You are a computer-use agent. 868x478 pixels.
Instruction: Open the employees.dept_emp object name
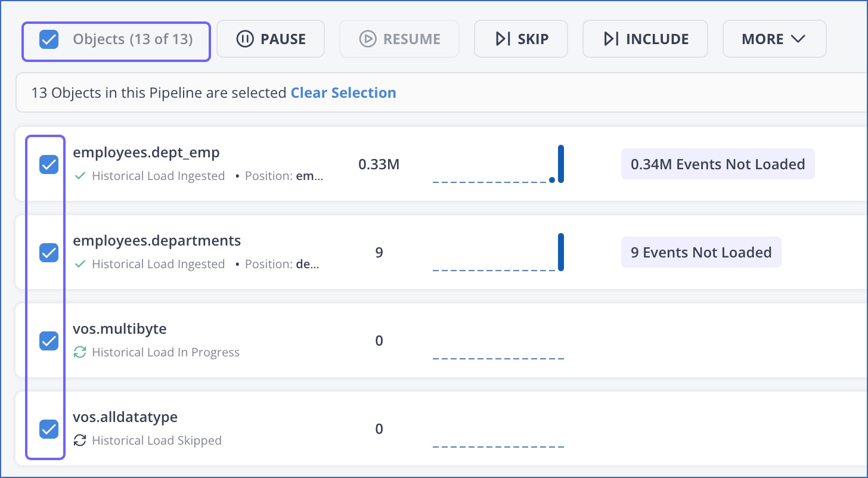[146, 153]
